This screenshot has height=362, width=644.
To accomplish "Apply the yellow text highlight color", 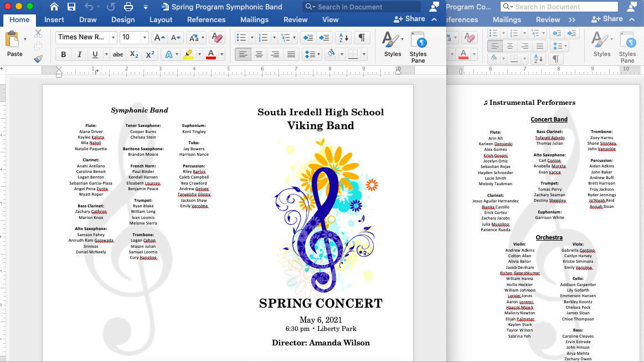I will (188, 54).
